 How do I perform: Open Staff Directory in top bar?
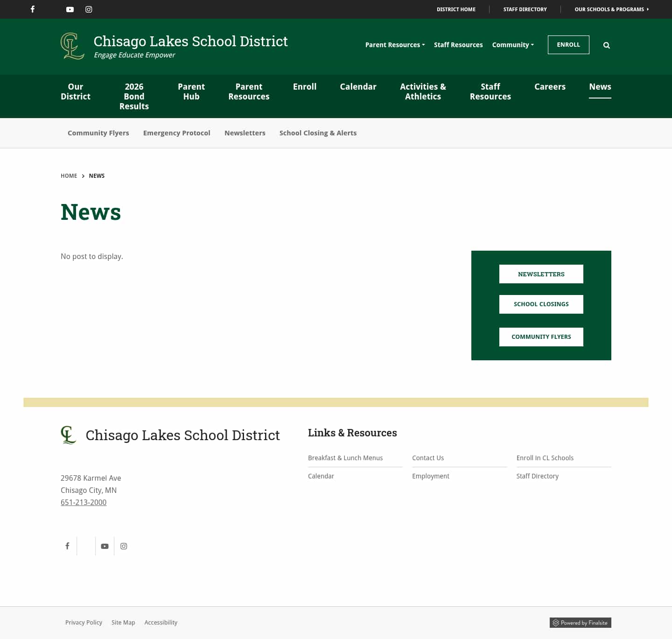pos(525,9)
